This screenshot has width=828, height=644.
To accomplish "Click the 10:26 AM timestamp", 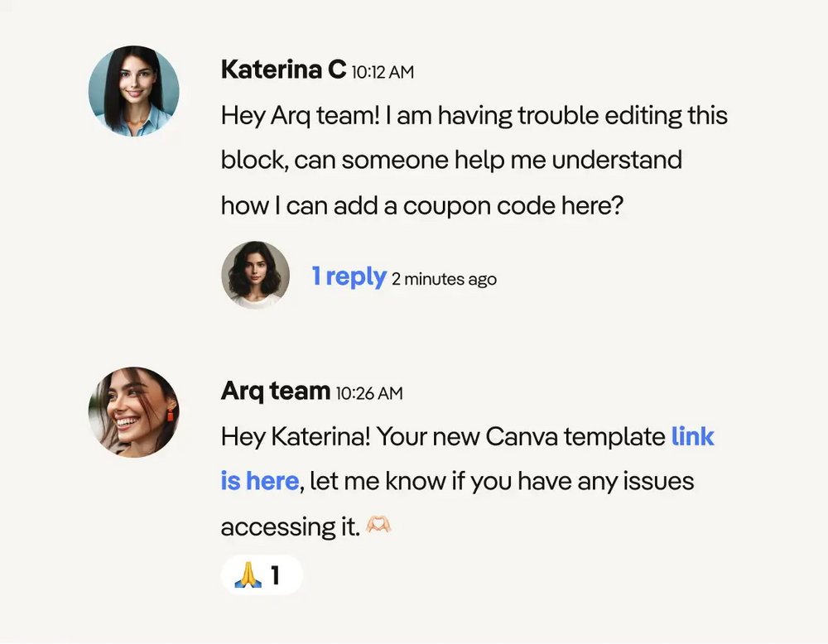I will 369,393.
